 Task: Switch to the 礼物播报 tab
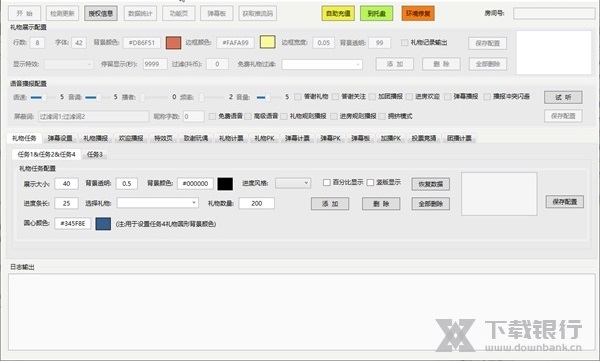point(96,138)
